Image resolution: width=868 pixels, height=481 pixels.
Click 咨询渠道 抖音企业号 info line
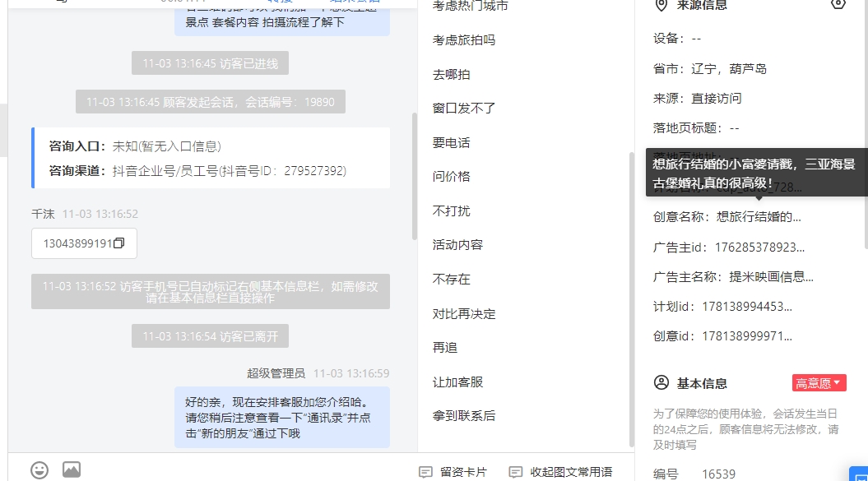click(x=197, y=171)
